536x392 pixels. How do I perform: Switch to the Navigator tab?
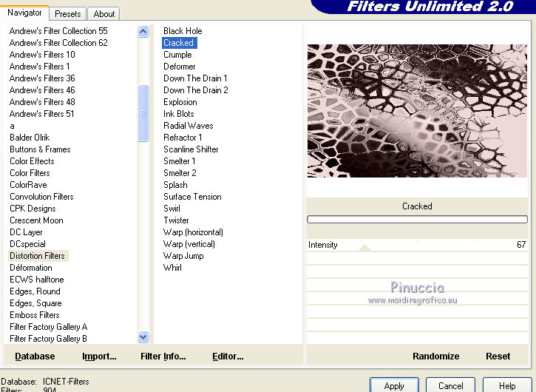point(24,13)
